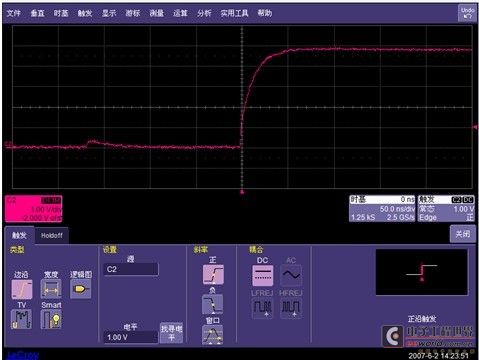
Task: Choose the negative (负) slope icon
Action: [213, 304]
